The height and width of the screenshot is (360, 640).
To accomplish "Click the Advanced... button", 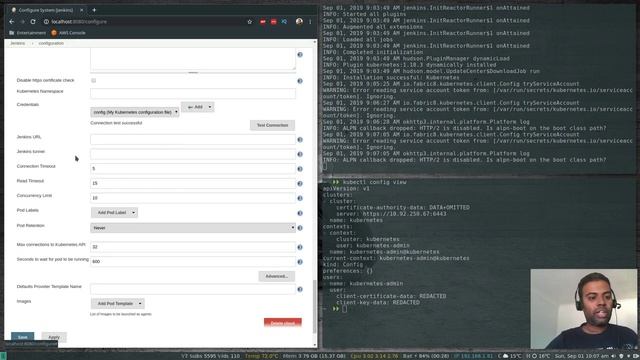I will tap(276, 276).
